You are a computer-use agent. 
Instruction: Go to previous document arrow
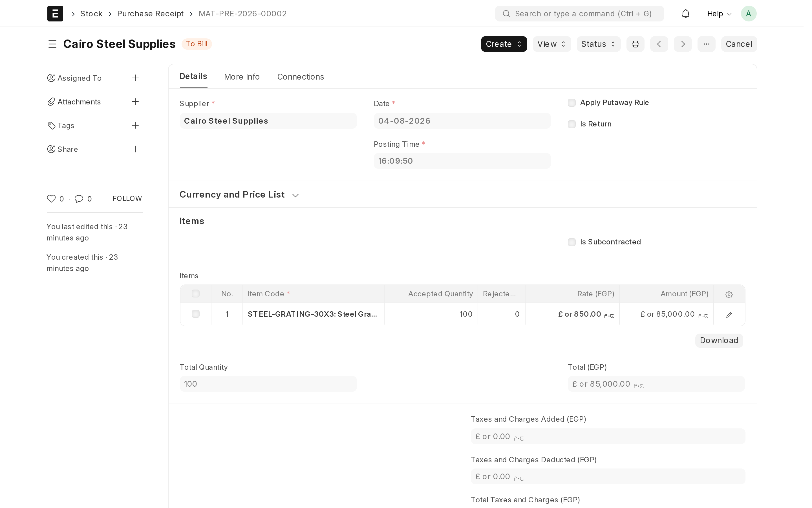(659, 44)
